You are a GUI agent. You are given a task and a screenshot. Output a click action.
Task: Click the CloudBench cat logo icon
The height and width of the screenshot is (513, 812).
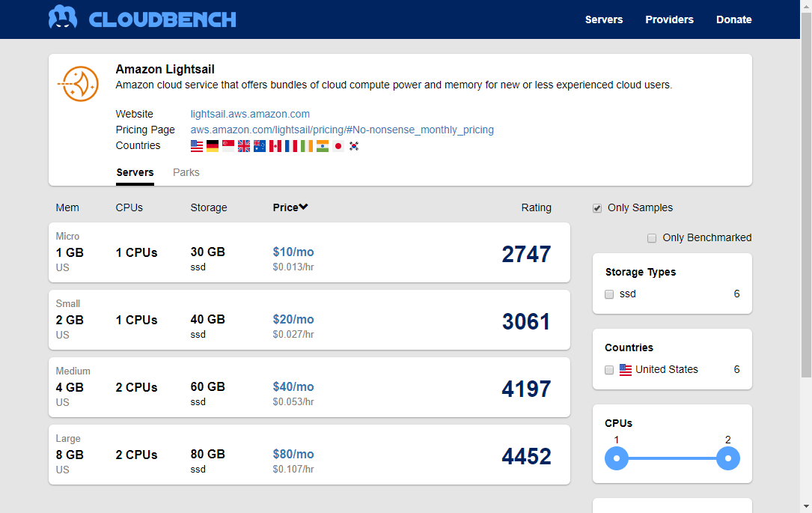(63, 17)
